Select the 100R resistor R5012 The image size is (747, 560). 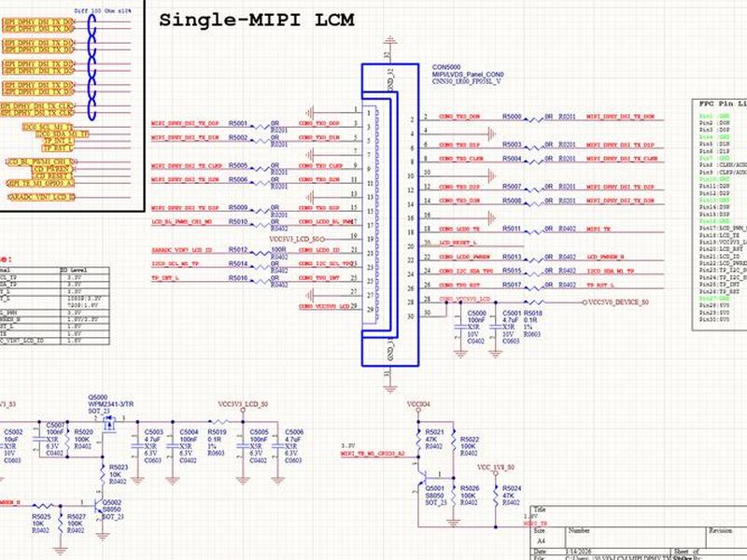(261, 253)
